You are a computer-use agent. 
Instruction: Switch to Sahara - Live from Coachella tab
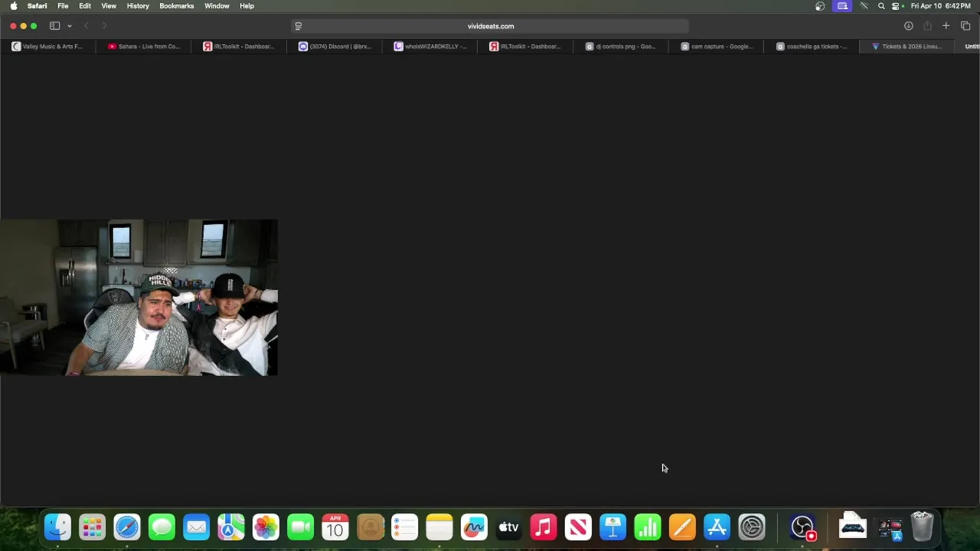point(144,47)
